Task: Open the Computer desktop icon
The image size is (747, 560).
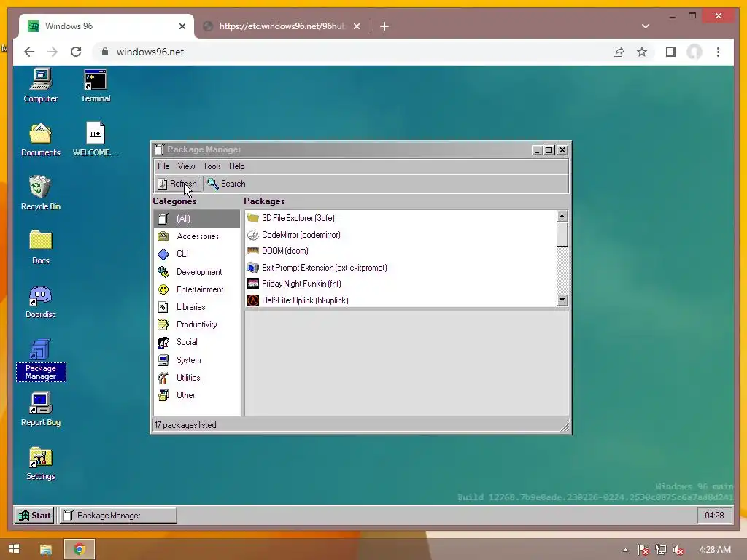Action: point(41,86)
